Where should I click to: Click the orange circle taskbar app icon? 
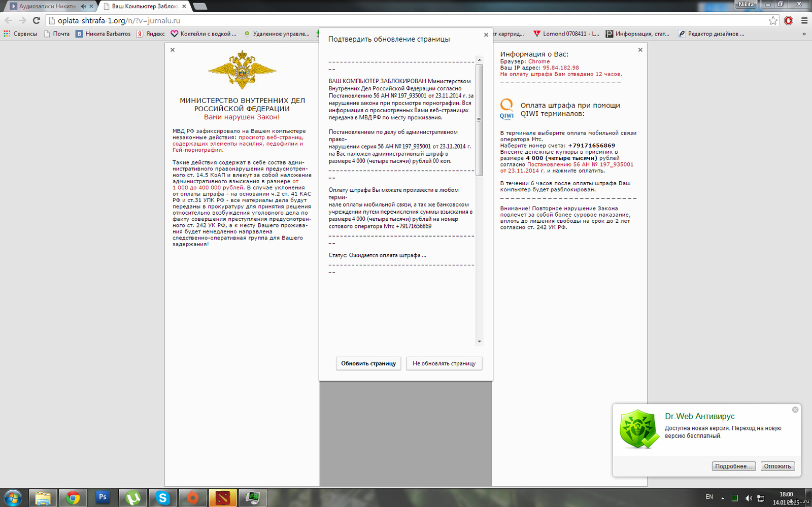(x=193, y=498)
